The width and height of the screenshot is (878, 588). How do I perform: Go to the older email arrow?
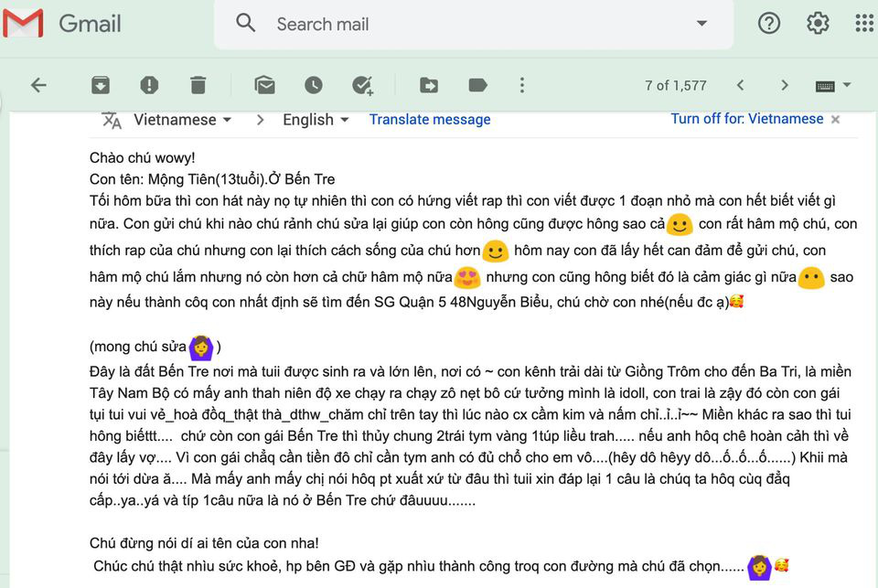pyautogui.click(x=784, y=85)
